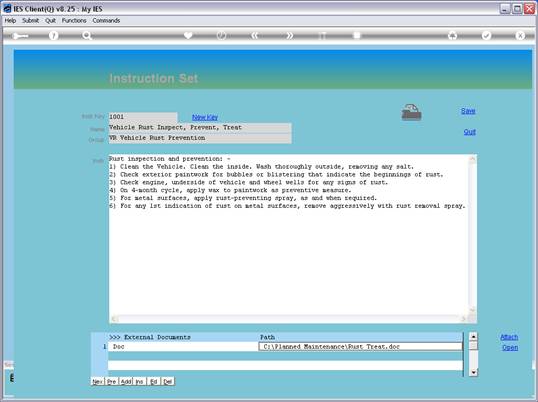Viewport: 538px width, 402px height.
Task: Click the key icon in the toolbar
Action: [x=20, y=36]
